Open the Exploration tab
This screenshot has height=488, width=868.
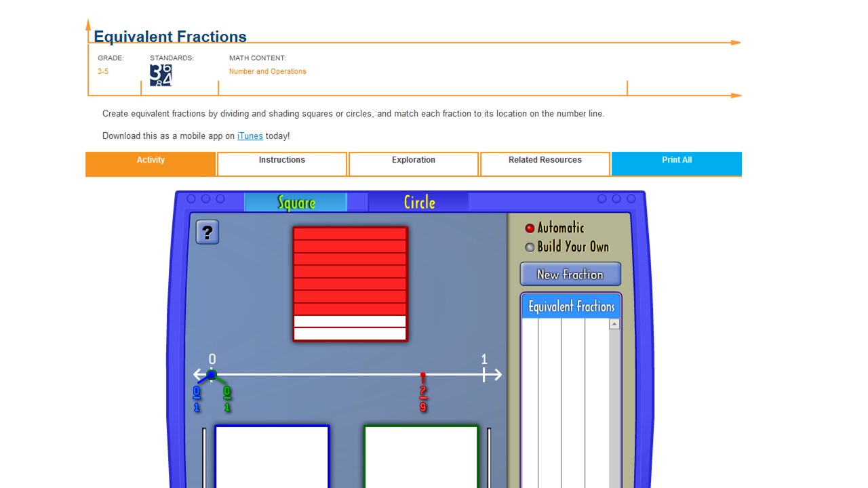click(x=413, y=163)
